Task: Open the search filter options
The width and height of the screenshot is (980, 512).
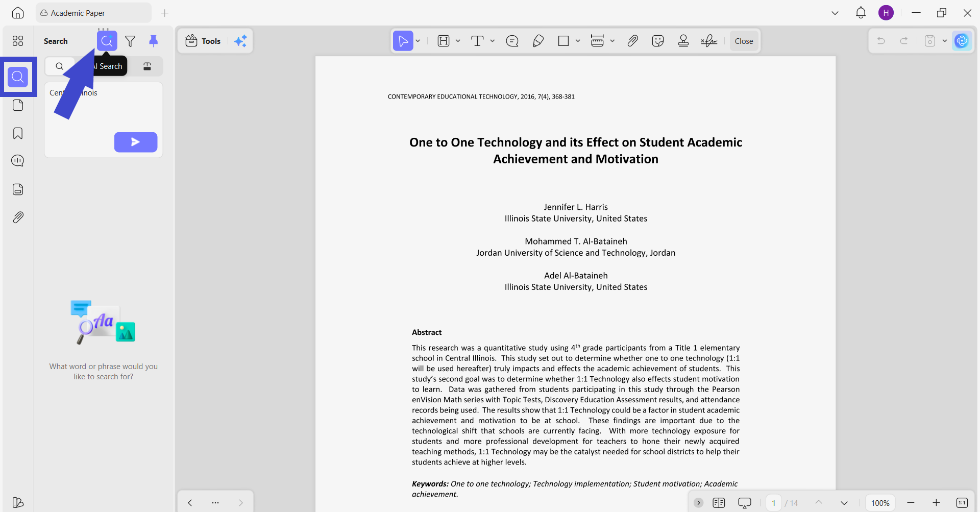Action: click(130, 41)
